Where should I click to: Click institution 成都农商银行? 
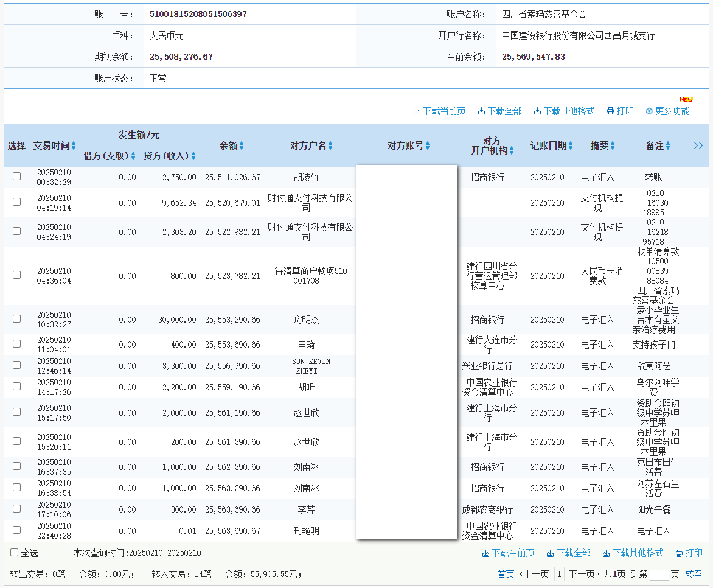coord(487,509)
